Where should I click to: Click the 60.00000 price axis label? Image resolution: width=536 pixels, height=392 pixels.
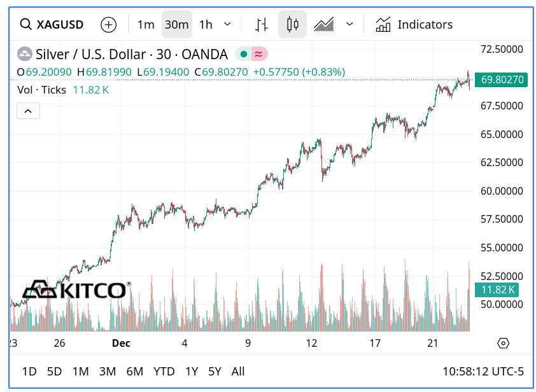click(502, 191)
